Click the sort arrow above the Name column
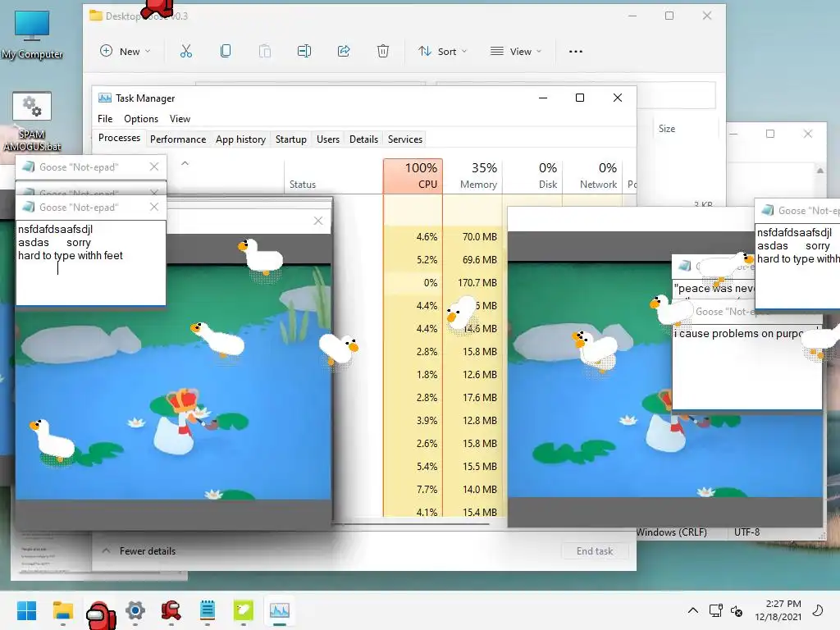Viewport: 840px width, 630px height. point(185,163)
